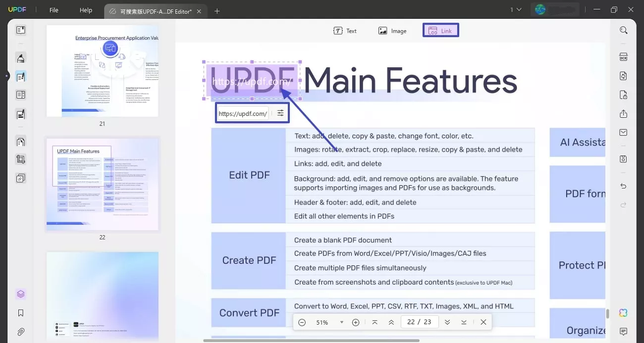Click 'Edit all other elements in PDFs' row
This screenshot has width=644, height=343.
click(x=410, y=216)
